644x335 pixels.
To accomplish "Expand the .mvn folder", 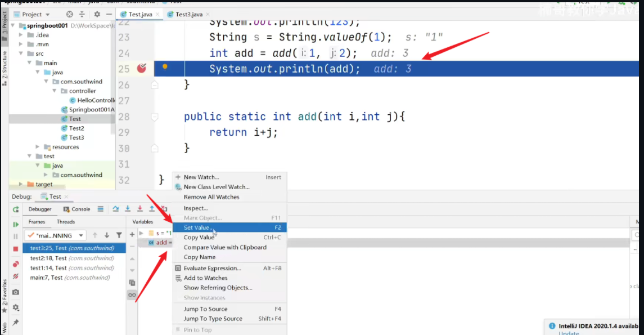I will click(x=21, y=44).
